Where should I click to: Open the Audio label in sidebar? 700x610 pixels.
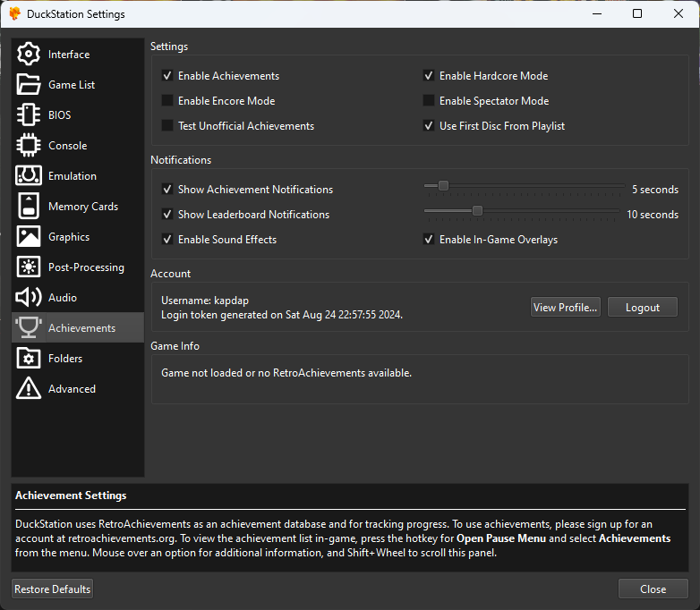pos(63,297)
